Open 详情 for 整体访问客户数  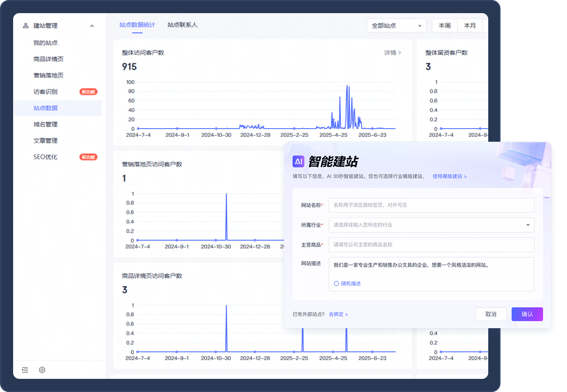[392, 52]
